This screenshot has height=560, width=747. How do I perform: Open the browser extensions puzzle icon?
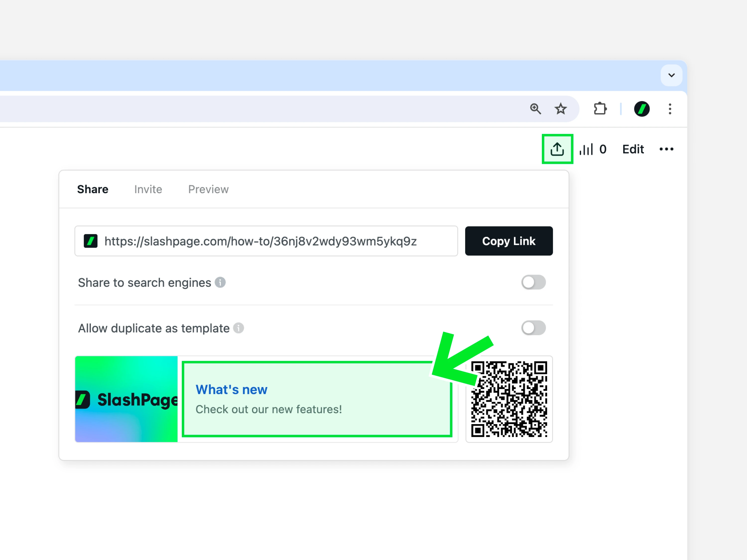[x=600, y=109]
